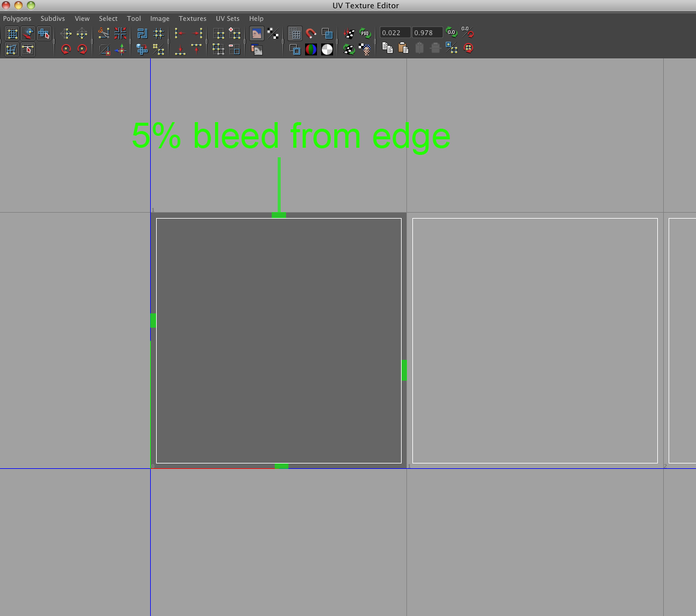
Task: Rotate selected UVs counterclockwise
Action: [x=66, y=49]
